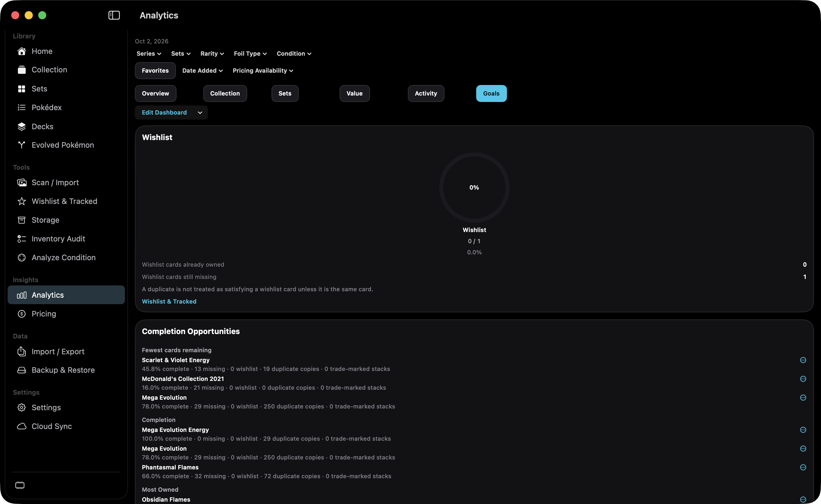Open options for Phantasmal Flames row
The image size is (821, 504).
[803, 467]
